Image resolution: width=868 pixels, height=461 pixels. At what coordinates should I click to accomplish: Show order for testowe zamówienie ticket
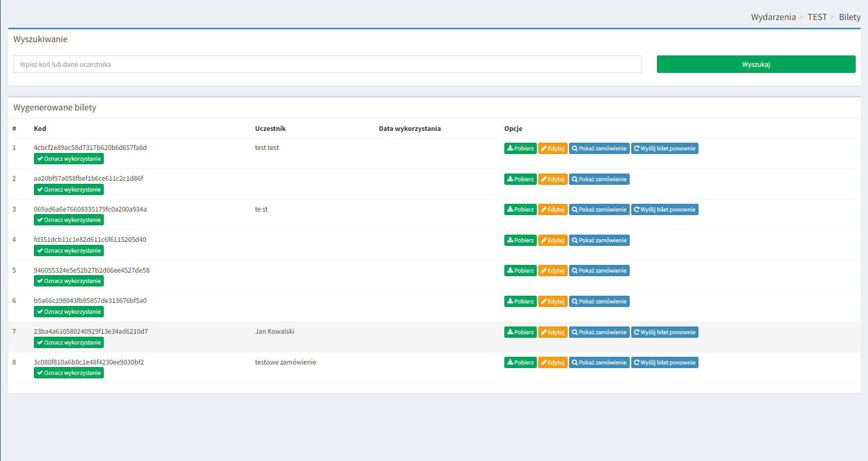point(599,362)
